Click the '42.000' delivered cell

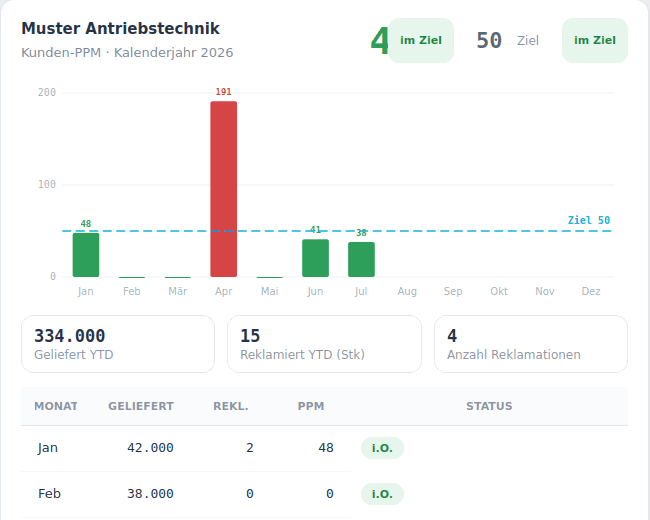point(150,448)
